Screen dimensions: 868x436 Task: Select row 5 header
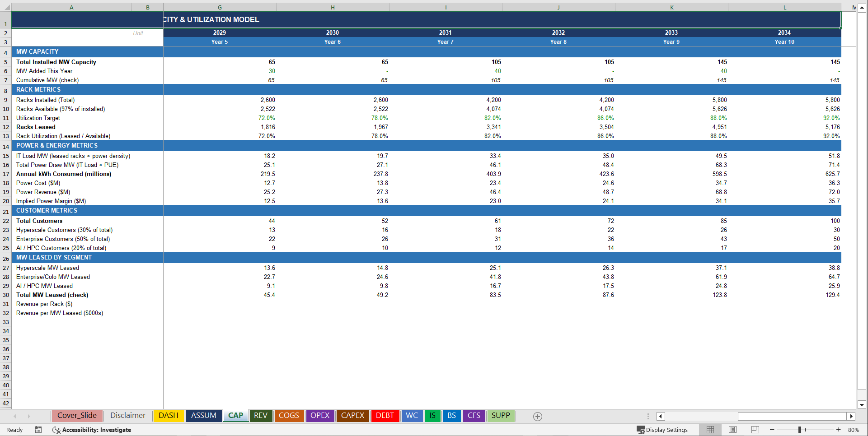[6, 62]
